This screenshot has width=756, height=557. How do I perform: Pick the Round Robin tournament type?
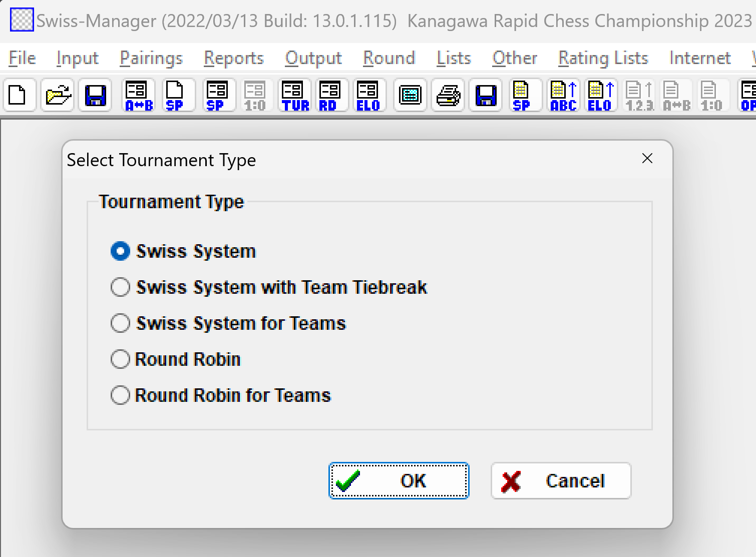[120, 359]
